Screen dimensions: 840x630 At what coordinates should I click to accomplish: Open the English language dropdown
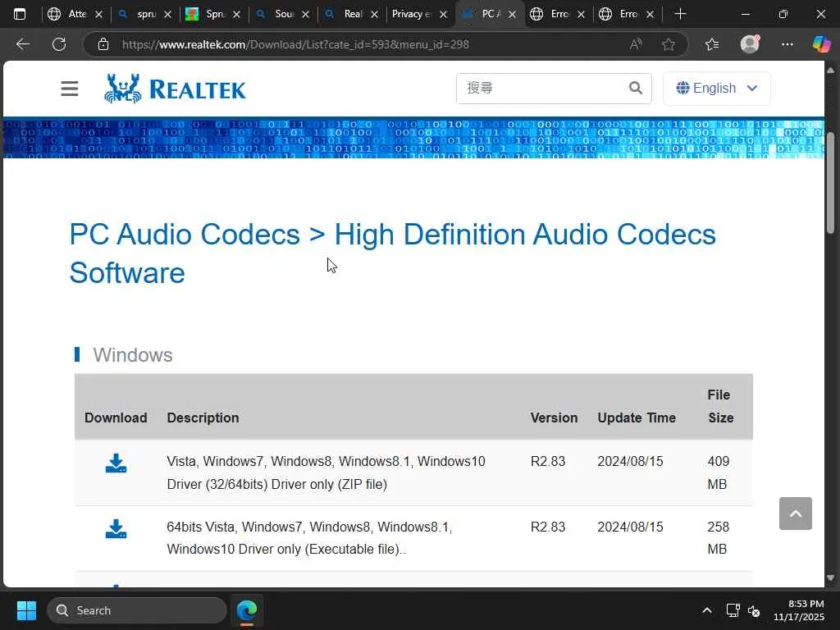(717, 88)
